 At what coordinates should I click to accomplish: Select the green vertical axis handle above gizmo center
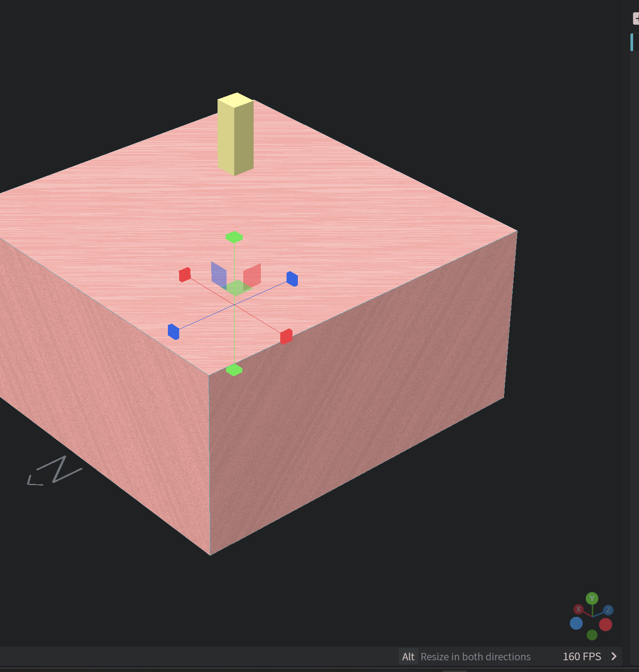pos(234,236)
